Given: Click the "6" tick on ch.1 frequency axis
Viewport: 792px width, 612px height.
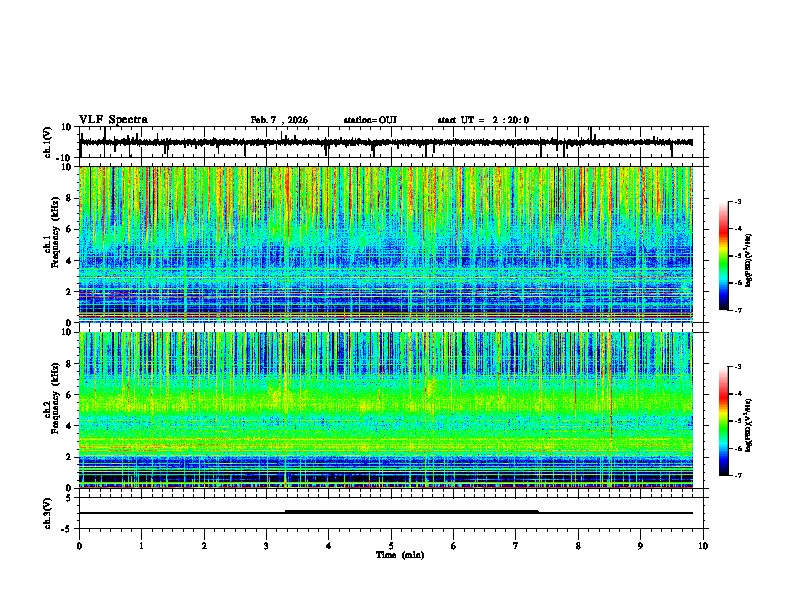Looking at the screenshot, I should pos(69,230).
